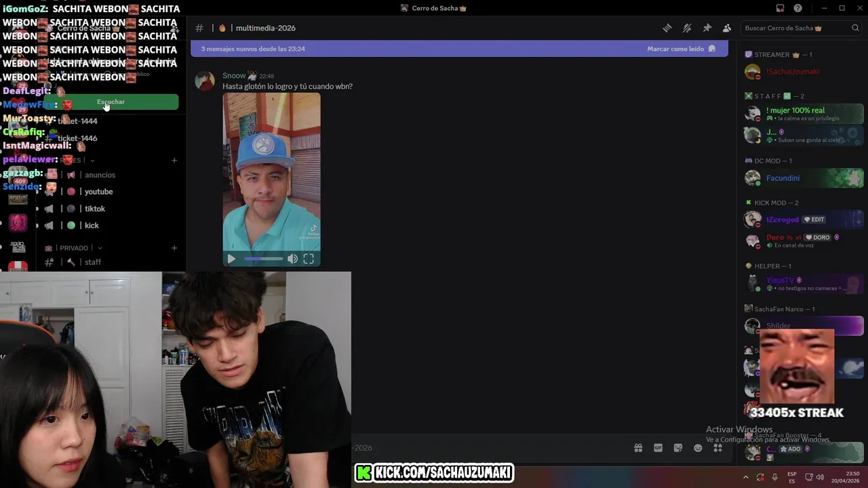The width and height of the screenshot is (868, 488).
Task: Open the emoji picker
Action: (x=698, y=448)
